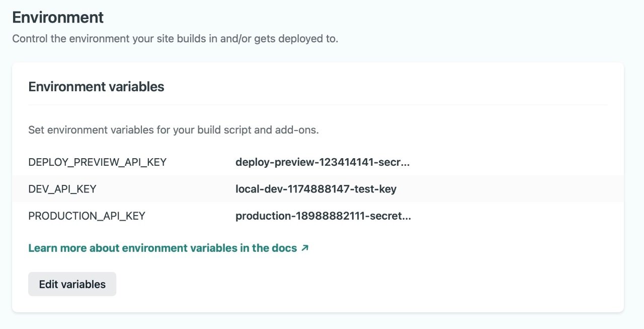The image size is (644, 329).
Task: Click the Environment variables card heading
Action: (x=96, y=86)
